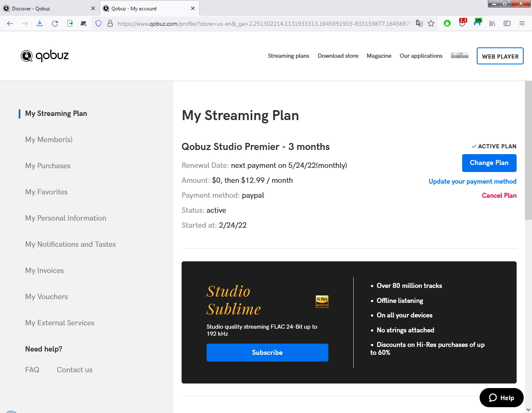Click the URL address bar

tap(264, 24)
